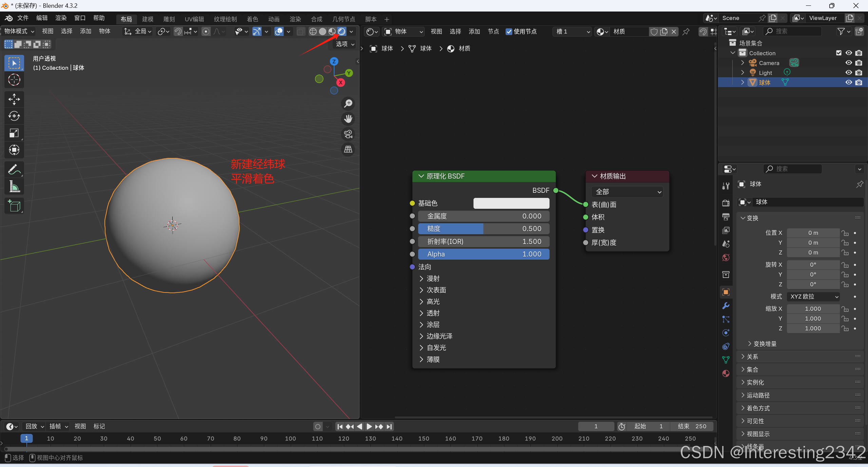Select the Measure tool

[x=14, y=186]
